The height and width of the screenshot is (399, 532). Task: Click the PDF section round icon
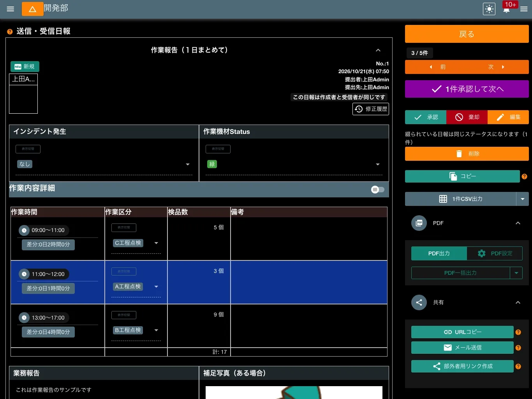(419, 223)
